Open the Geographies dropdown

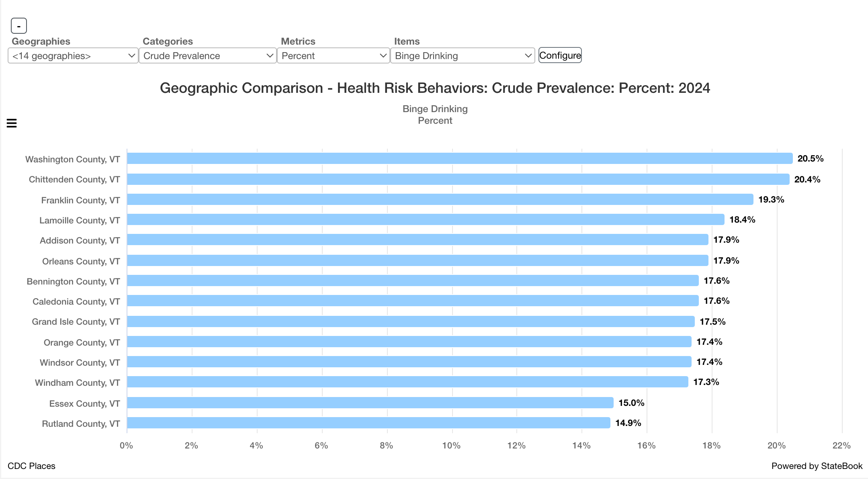(x=73, y=56)
